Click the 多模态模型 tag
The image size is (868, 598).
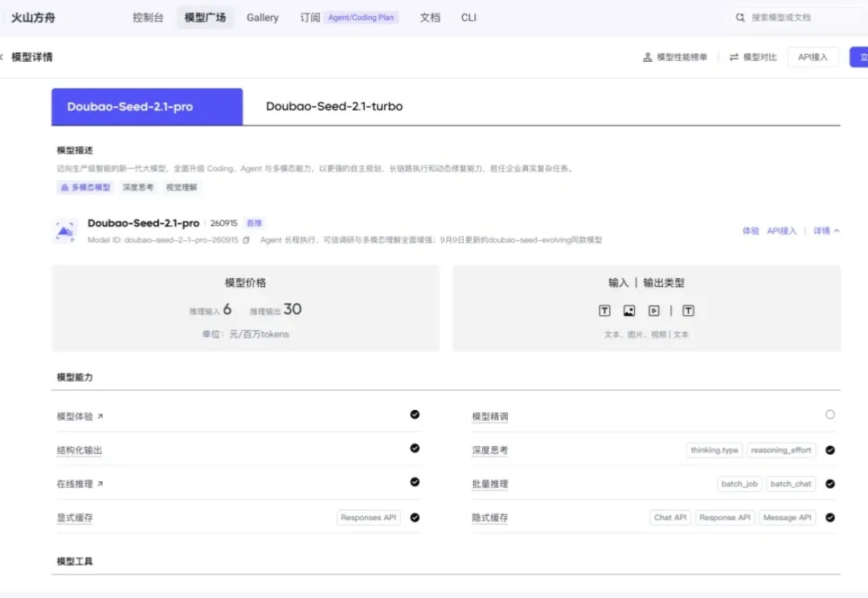pyautogui.click(x=85, y=187)
